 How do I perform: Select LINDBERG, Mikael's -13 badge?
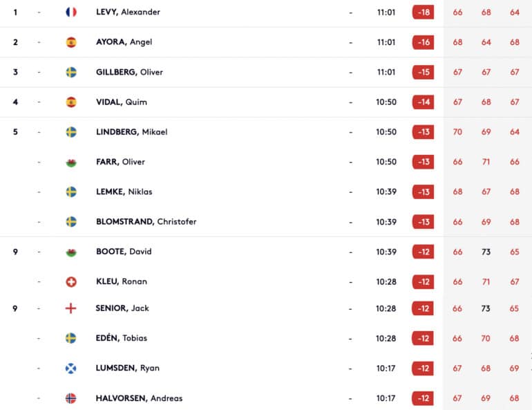pyautogui.click(x=423, y=132)
